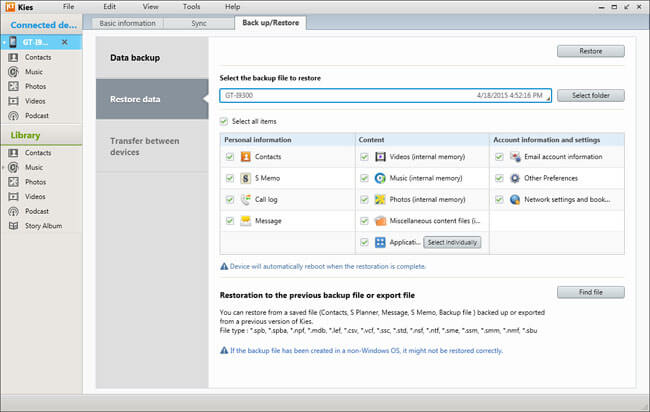Open Videos icon under Library
The height and width of the screenshot is (412, 650).
click(x=14, y=196)
